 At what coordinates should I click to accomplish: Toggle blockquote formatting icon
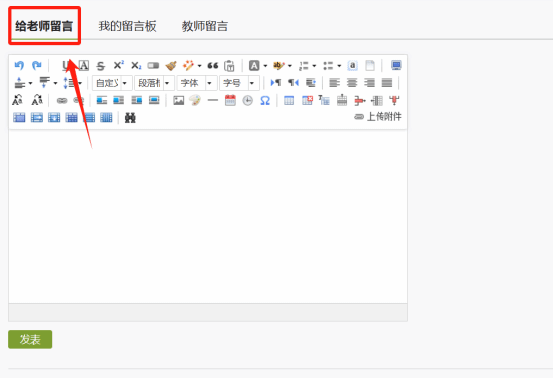tap(212, 66)
